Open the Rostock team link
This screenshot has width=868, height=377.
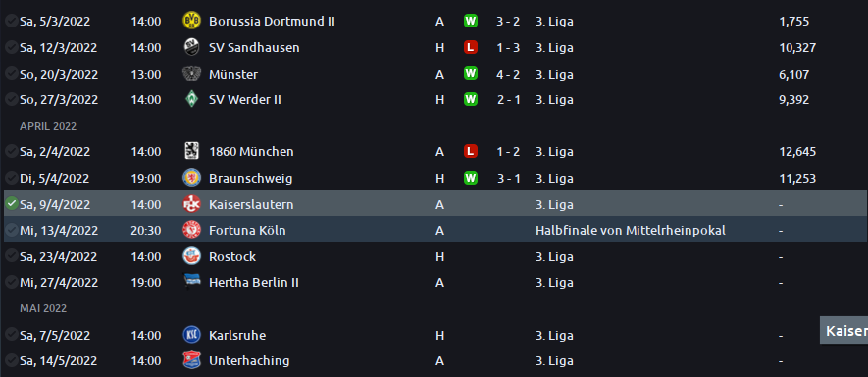(232, 257)
